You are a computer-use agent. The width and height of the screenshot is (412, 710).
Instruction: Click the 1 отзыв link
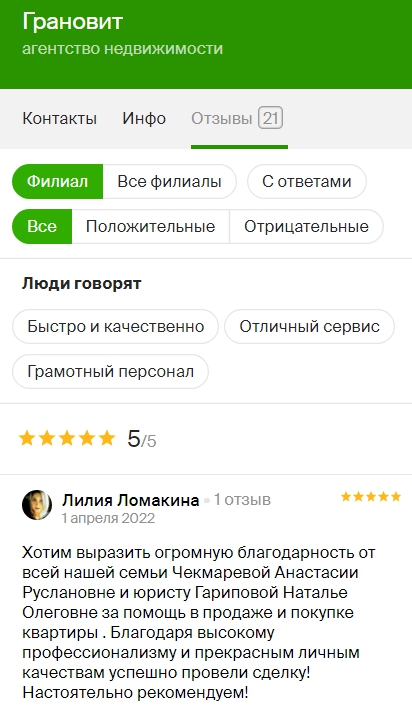click(242, 500)
